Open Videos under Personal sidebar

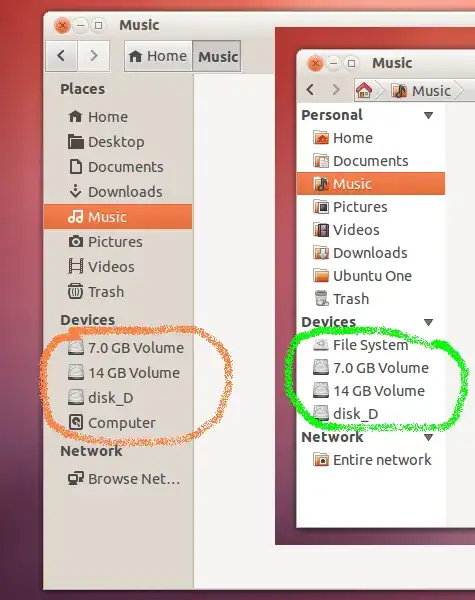[371, 230]
